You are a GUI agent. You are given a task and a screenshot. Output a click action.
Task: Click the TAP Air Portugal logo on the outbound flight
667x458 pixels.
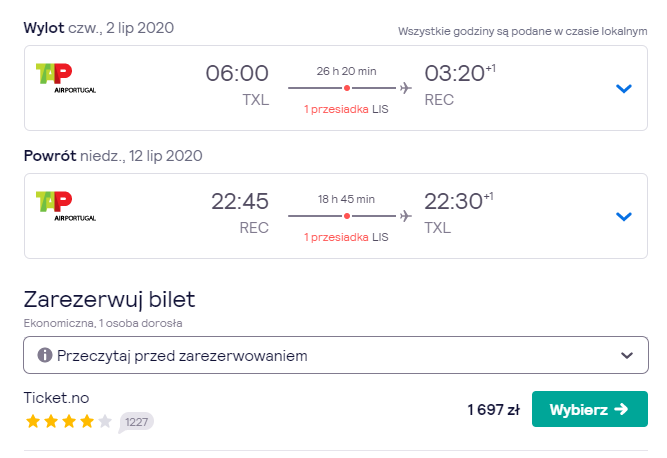click(66, 78)
